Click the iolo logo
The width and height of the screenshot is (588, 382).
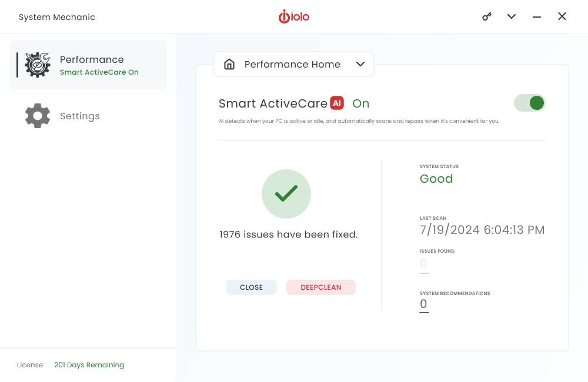(293, 16)
